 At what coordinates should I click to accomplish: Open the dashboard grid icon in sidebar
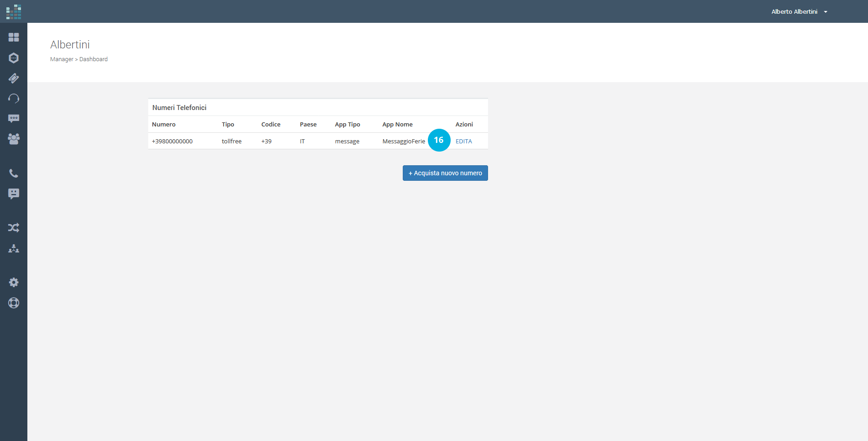[x=14, y=37]
